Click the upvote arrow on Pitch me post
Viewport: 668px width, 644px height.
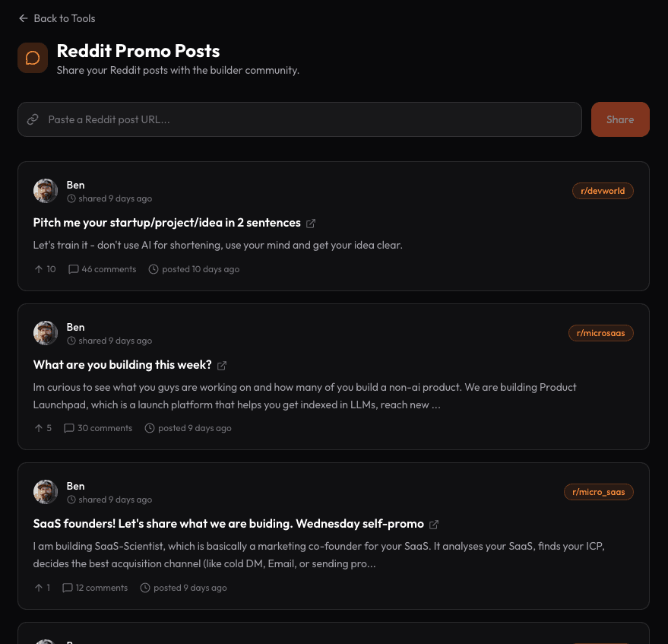[x=39, y=269]
